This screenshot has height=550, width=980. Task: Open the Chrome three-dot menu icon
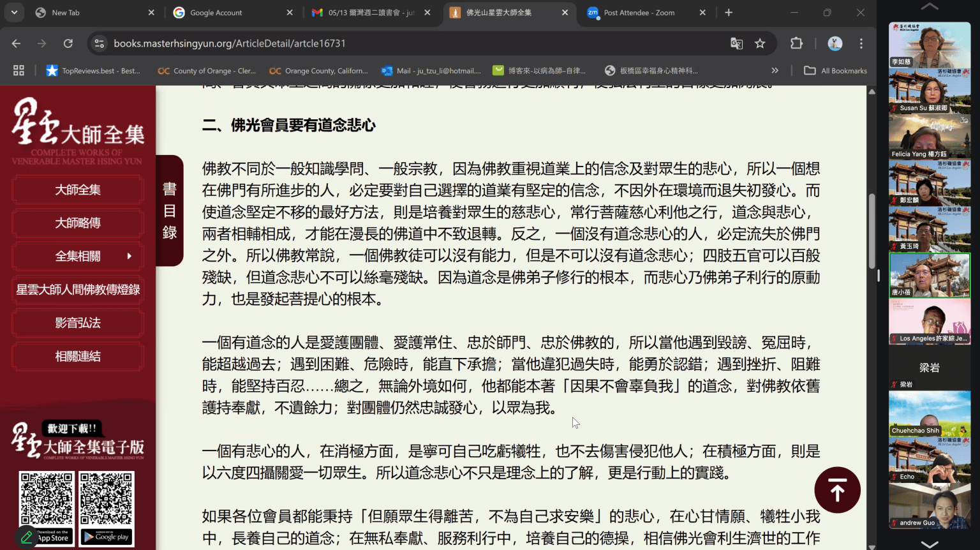(861, 43)
